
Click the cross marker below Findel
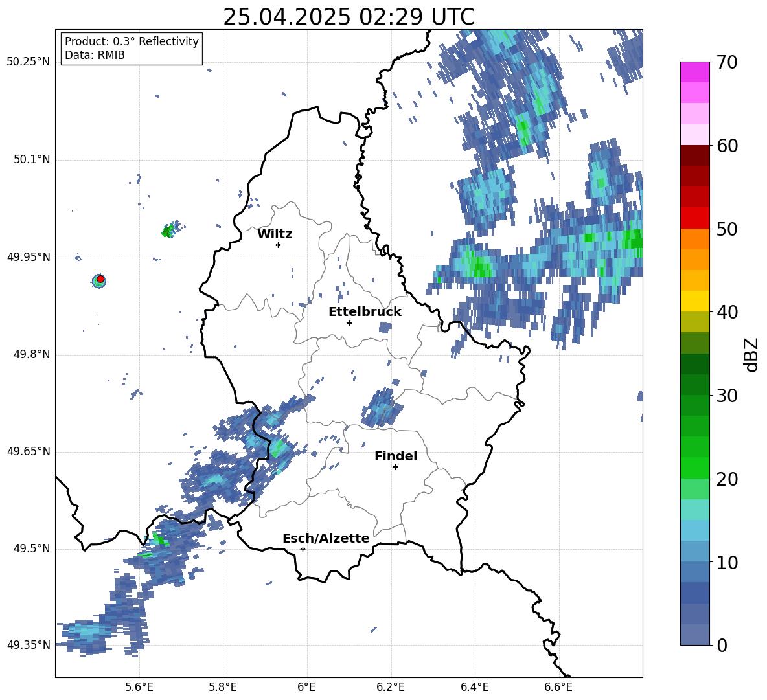(395, 468)
